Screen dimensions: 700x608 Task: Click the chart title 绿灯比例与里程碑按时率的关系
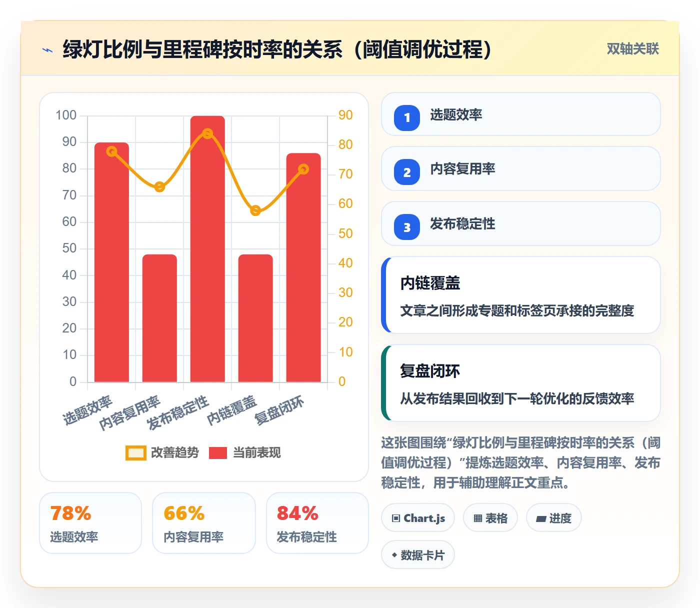click(278, 49)
